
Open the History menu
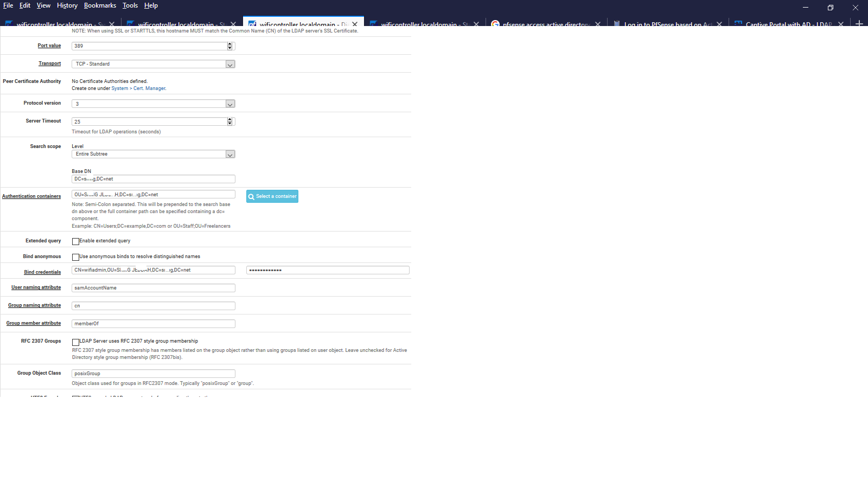[x=67, y=5]
